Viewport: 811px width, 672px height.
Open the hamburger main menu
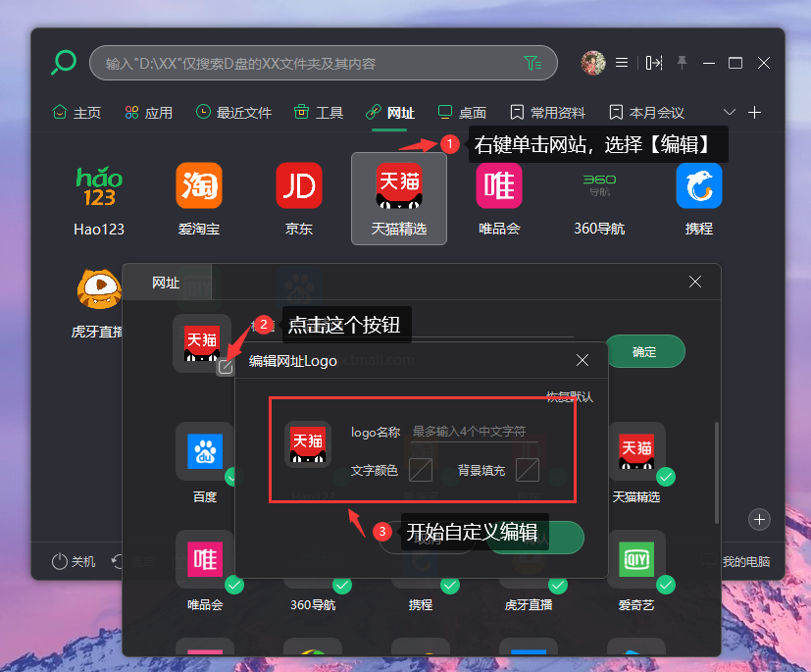point(622,63)
